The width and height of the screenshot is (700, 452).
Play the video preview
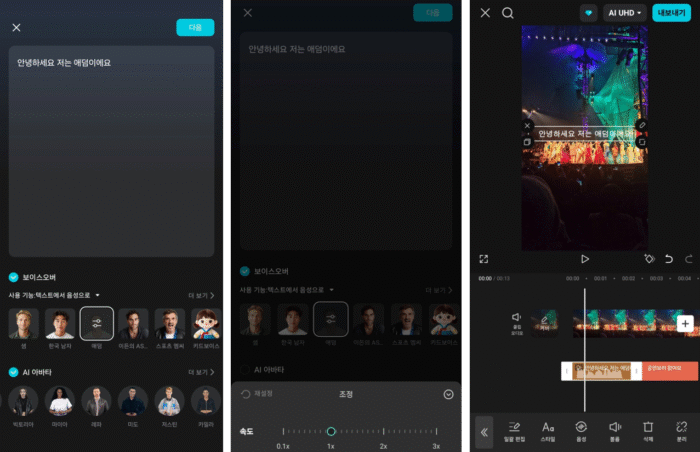[x=585, y=258]
